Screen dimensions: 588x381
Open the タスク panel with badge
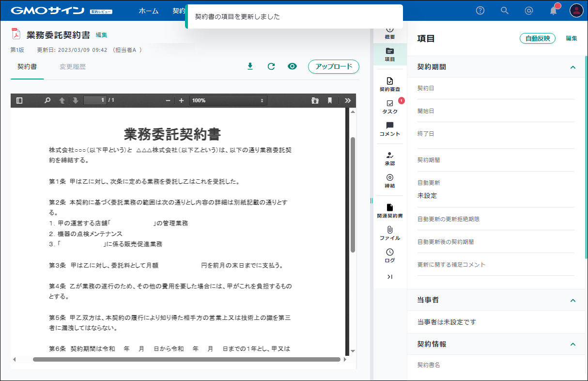[x=390, y=107]
